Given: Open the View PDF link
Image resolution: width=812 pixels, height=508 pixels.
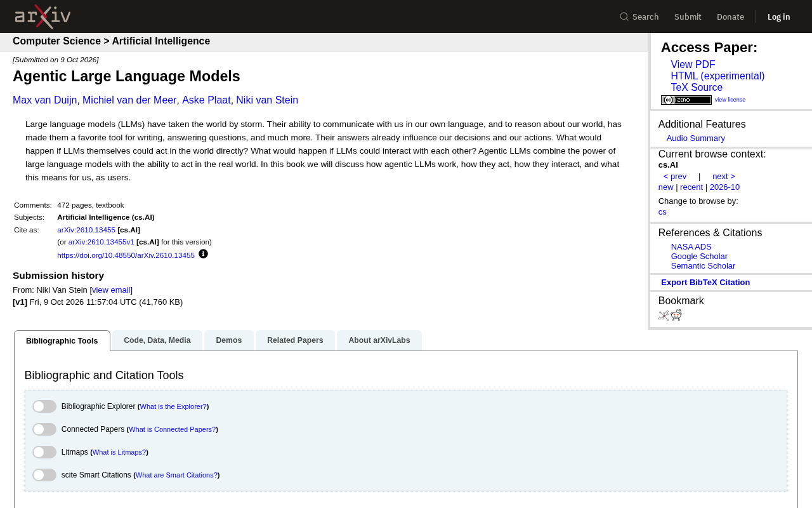Looking at the screenshot, I should click(693, 65).
